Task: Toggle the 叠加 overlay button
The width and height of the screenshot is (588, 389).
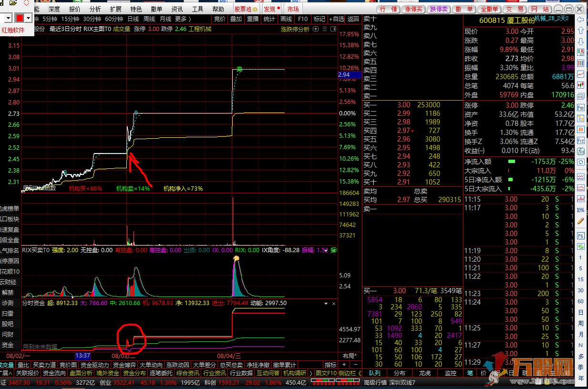Action: pos(236,19)
